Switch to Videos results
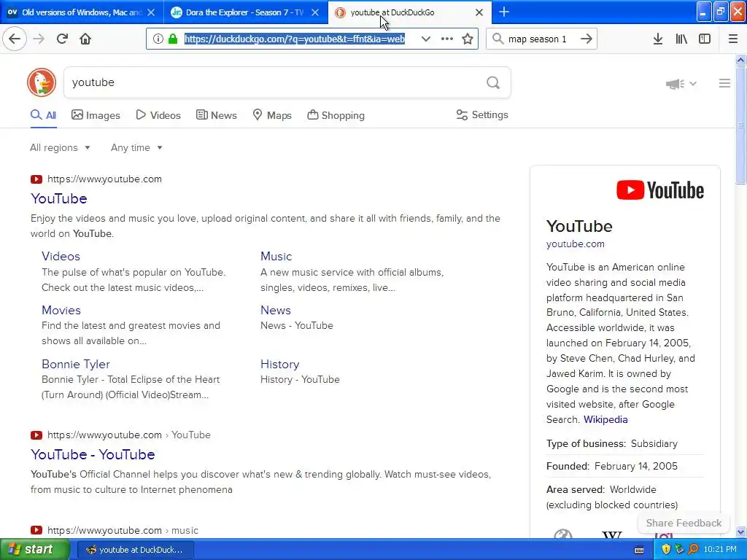The height and width of the screenshot is (560, 747). click(x=158, y=115)
